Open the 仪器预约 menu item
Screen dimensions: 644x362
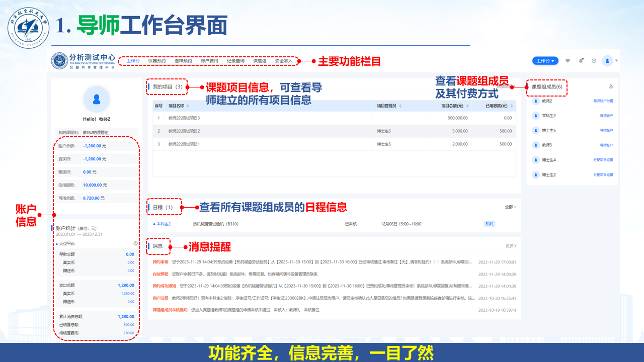[157, 61]
